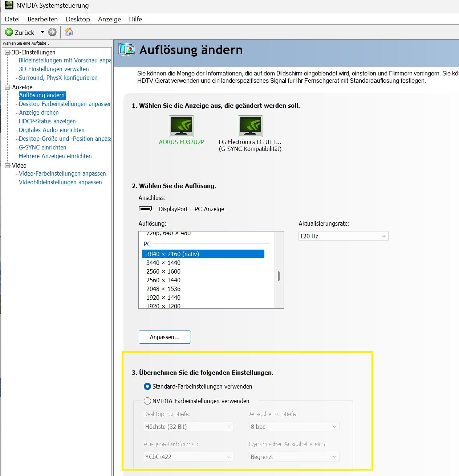
Task: Click the green Zurück back arrow icon
Action: coord(9,32)
